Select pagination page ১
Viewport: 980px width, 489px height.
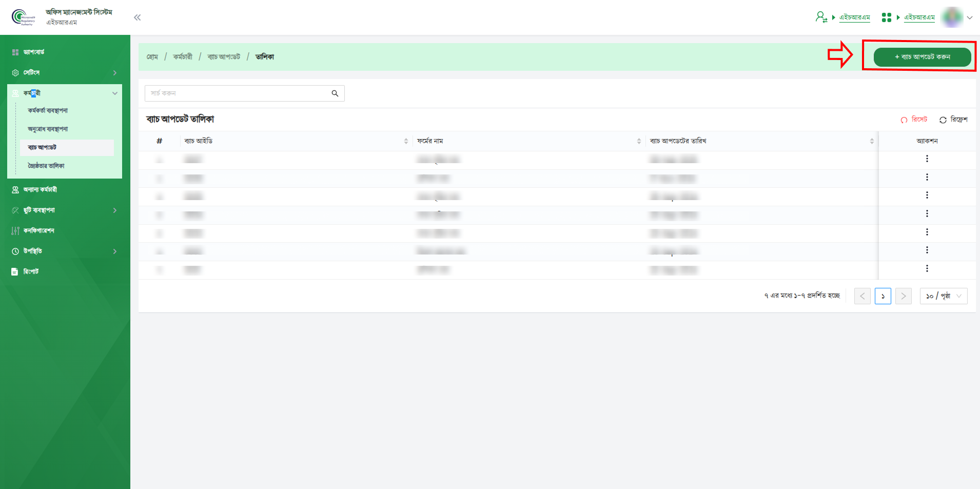tap(883, 296)
